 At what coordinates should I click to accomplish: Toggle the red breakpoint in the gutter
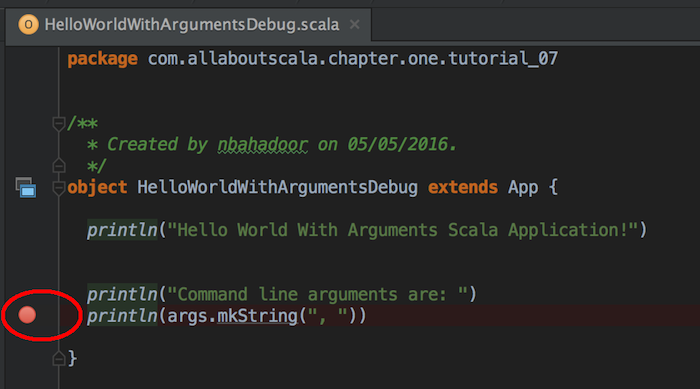click(27, 315)
